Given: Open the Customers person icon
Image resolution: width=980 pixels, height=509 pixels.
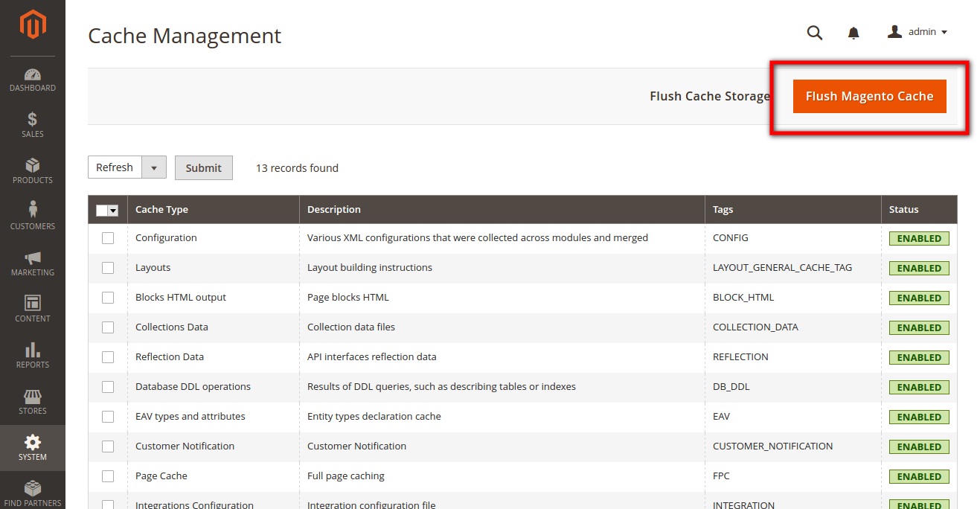Looking at the screenshot, I should pos(33,211).
